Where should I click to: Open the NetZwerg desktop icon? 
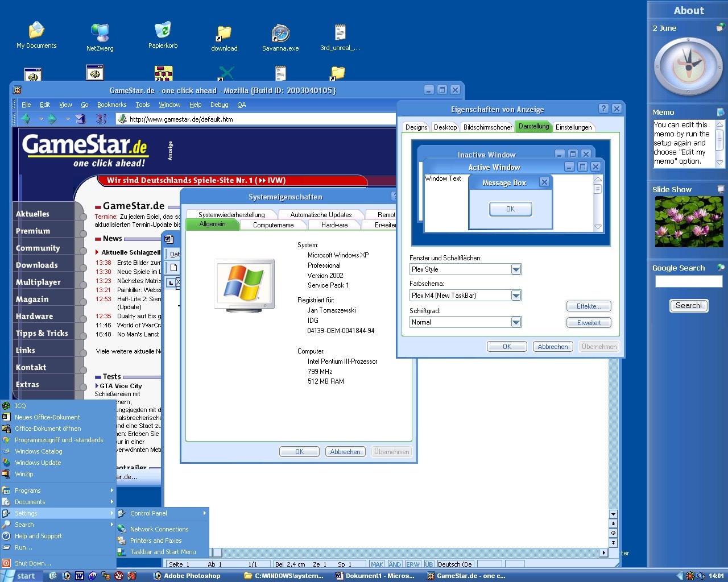pyautogui.click(x=99, y=32)
